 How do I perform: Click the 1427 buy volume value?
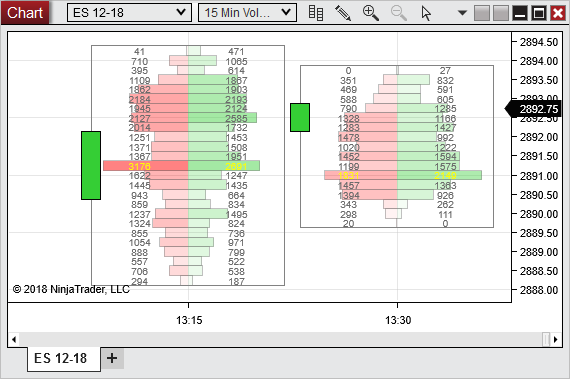(x=445, y=128)
